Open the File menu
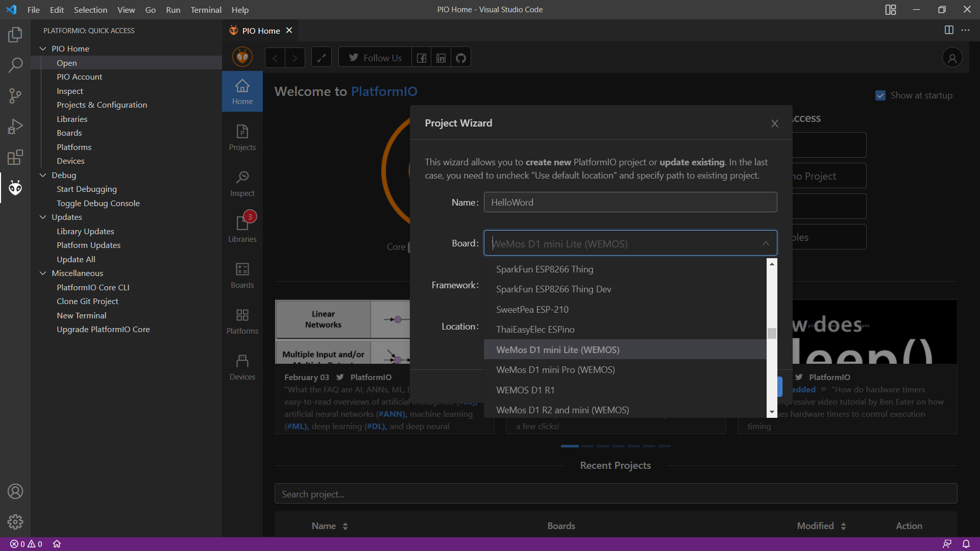This screenshot has width=980, height=551. 34,10
